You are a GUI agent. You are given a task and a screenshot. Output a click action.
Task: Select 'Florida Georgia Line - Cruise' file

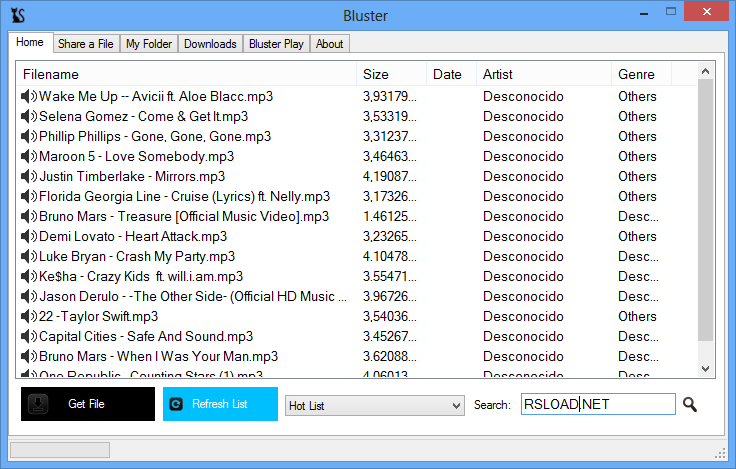coord(184,196)
